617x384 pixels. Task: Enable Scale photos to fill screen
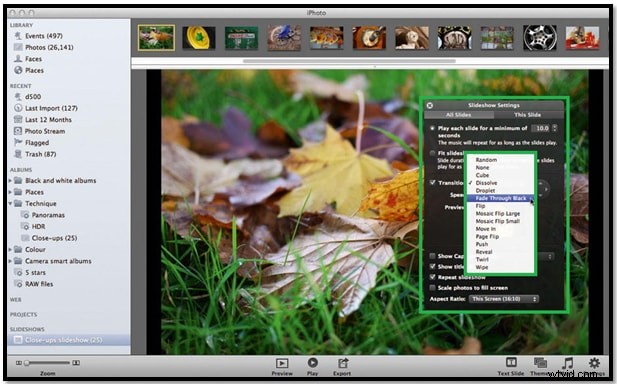coord(432,288)
